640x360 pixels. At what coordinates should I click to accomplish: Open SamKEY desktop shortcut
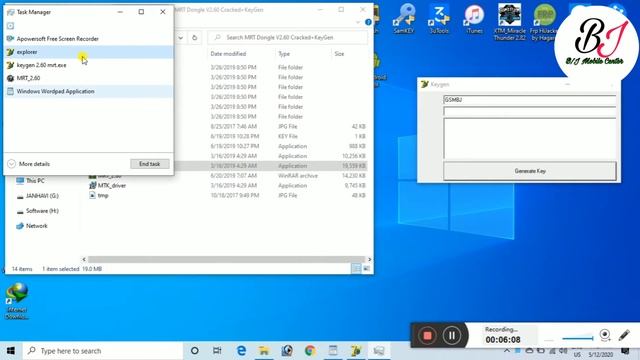point(404,18)
